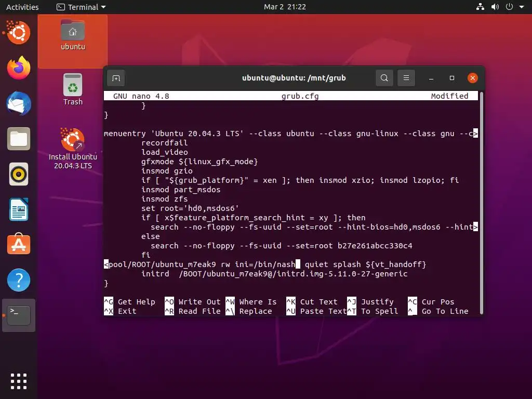This screenshot has height=399, width=532.
Task: Click the ^T To Spell shortcut label
Action: (373, 311)
